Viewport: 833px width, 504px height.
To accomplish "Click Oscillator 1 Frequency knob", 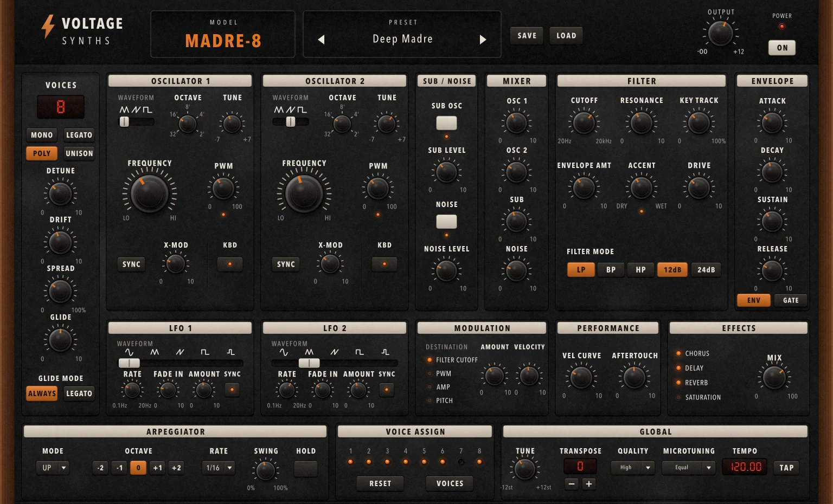I will pos(150,193).
